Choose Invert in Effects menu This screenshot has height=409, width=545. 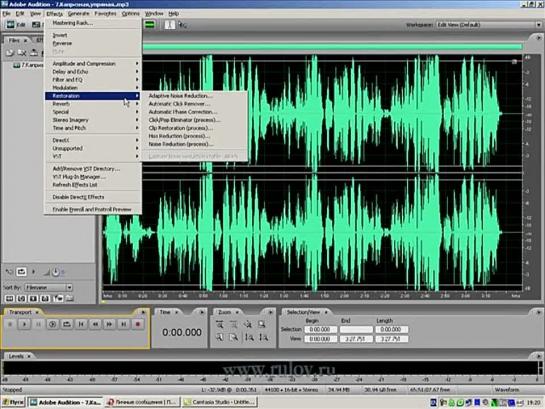[x=92, y=35]
